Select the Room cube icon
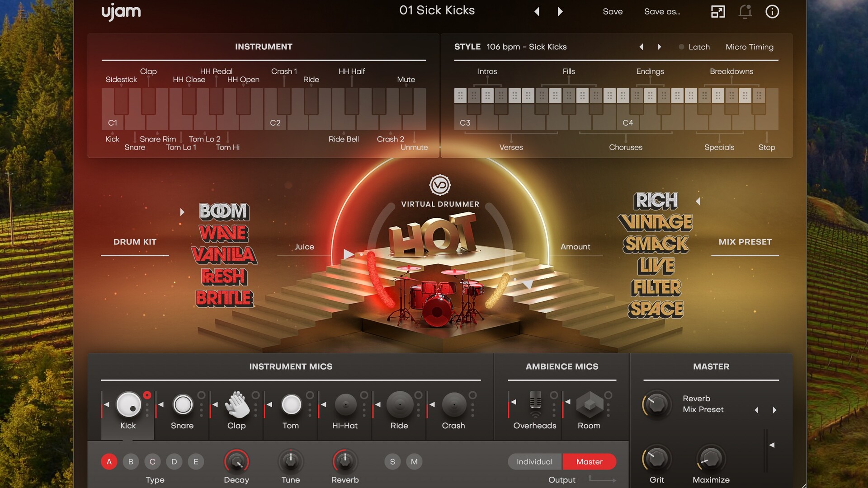The width and height of the screenshot is (868, 488). (590, 404)
